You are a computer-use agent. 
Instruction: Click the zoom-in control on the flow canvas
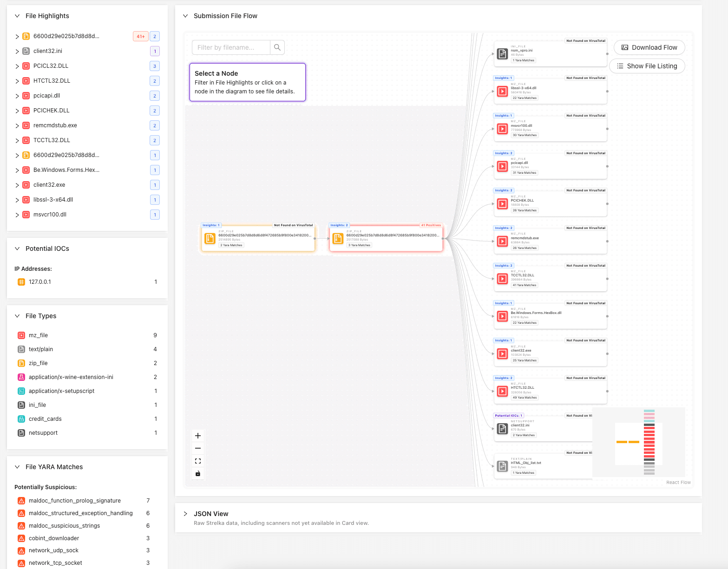197,435
